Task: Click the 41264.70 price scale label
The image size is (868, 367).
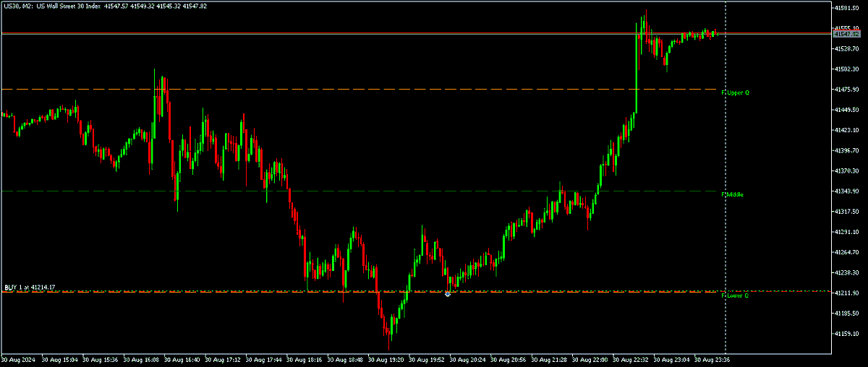Action: (846, 252)
